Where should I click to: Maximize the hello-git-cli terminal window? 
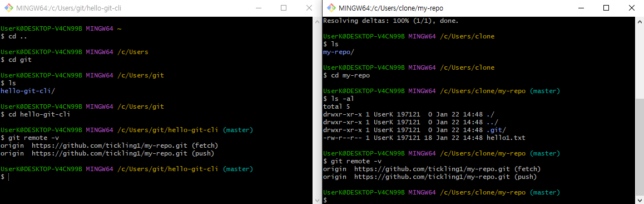point(284,8)
